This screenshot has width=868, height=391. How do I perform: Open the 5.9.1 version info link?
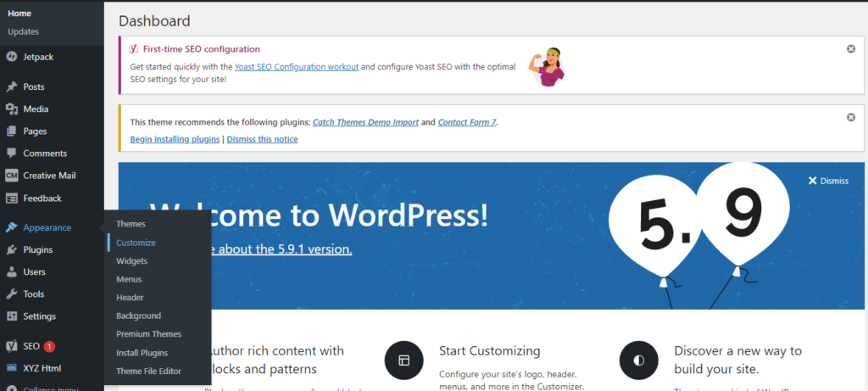[282, 249]
